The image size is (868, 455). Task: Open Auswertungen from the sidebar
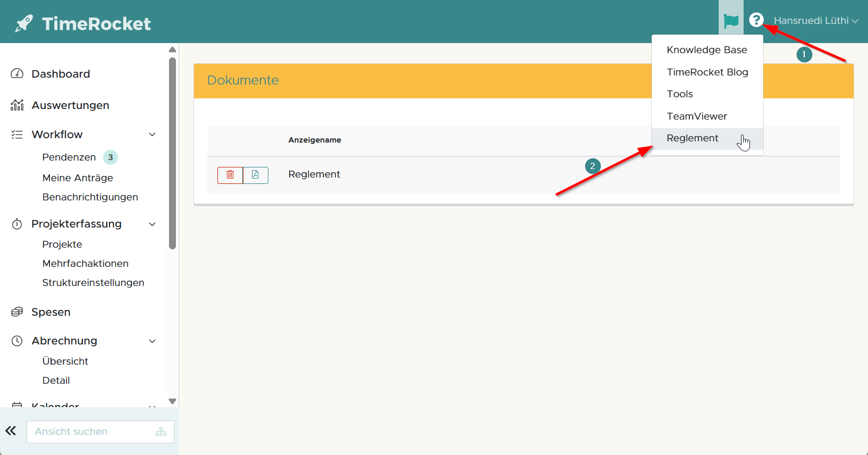click(70, 105)
